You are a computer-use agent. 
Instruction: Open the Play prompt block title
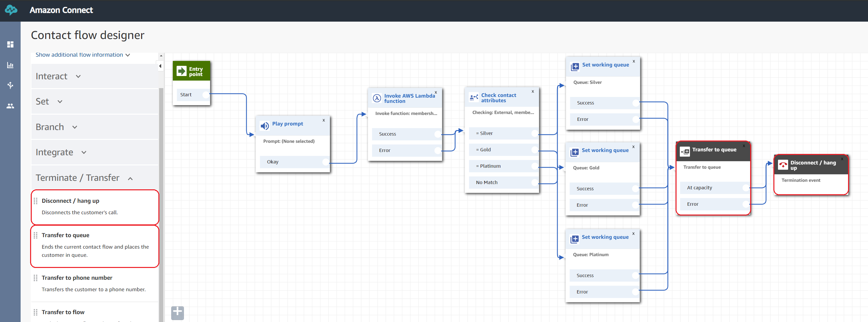click(287, 124)
